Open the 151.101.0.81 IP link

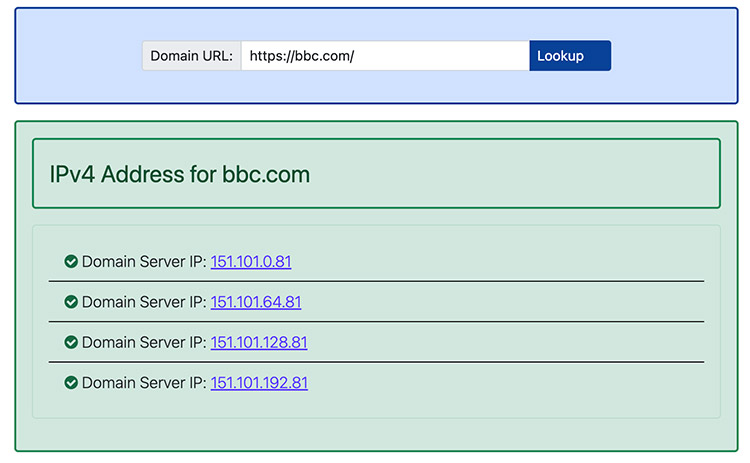pyautogui.click(x=251, y=262)
